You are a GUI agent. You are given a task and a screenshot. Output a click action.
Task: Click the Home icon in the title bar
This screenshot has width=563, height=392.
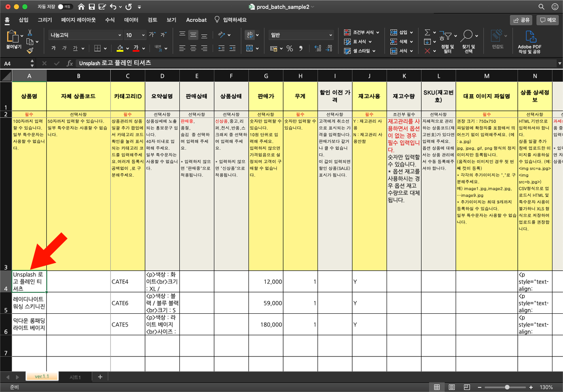click(81, 7)
